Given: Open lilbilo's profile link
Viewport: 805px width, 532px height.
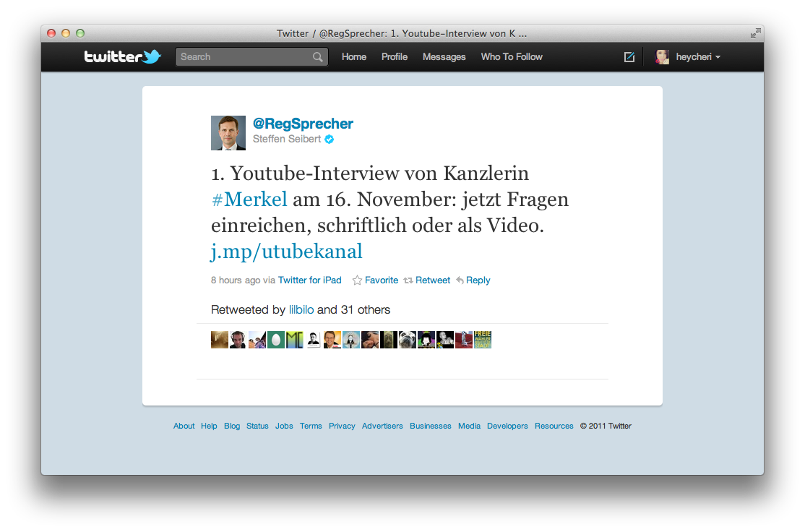Looking at the screenshot, I should (301, 309).
